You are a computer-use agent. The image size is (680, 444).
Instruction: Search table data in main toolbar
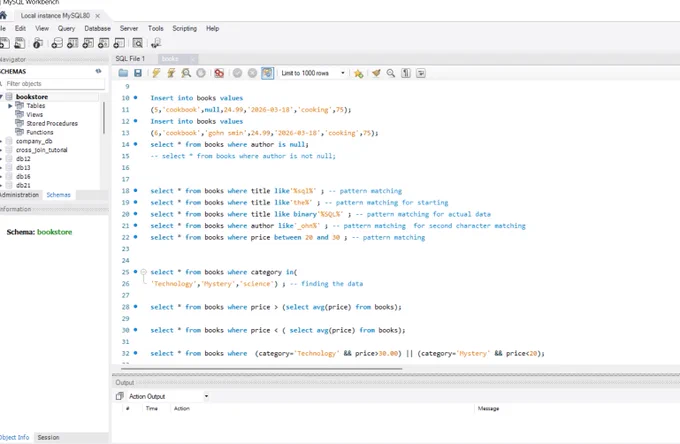(137, 43)
